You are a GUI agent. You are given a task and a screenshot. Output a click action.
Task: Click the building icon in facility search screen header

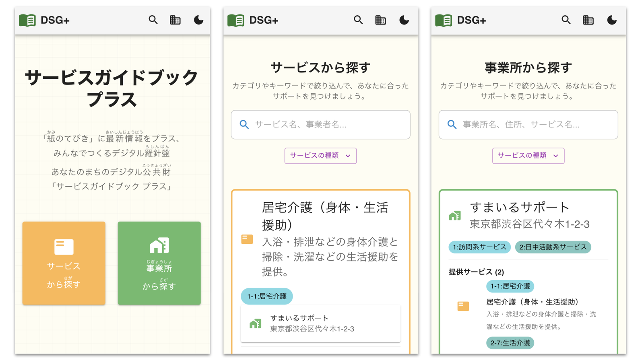pos(588,20)
